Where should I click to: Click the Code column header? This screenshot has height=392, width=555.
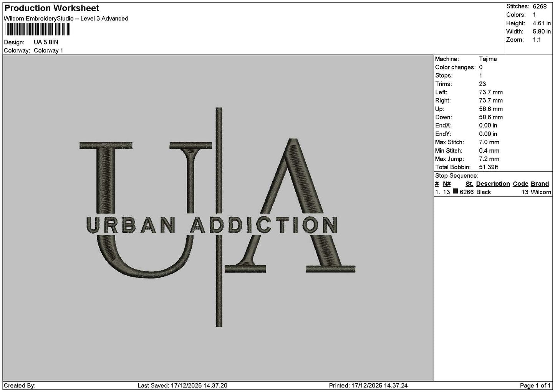point(520,184)
